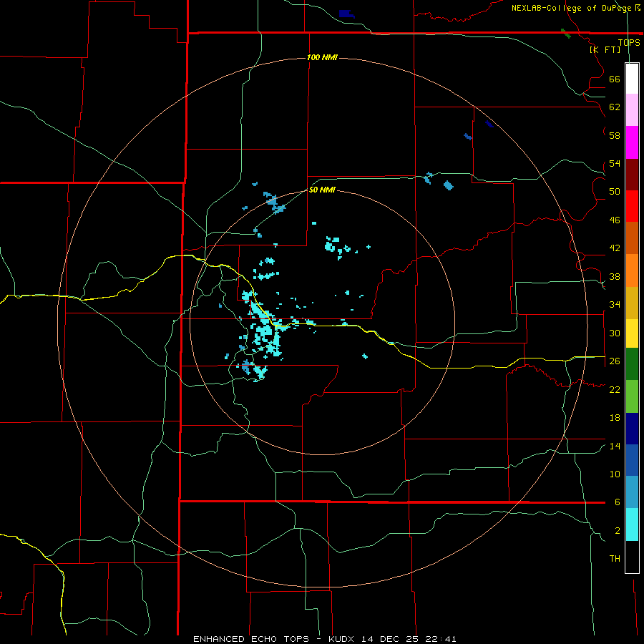Click the TH legend label
This screenshot has width=644, height=644.
pyautogui.click(x=615, y=559)
